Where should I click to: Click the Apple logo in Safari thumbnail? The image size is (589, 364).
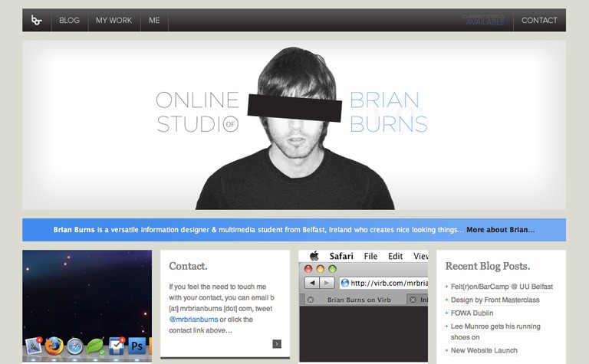click(314, 256)
